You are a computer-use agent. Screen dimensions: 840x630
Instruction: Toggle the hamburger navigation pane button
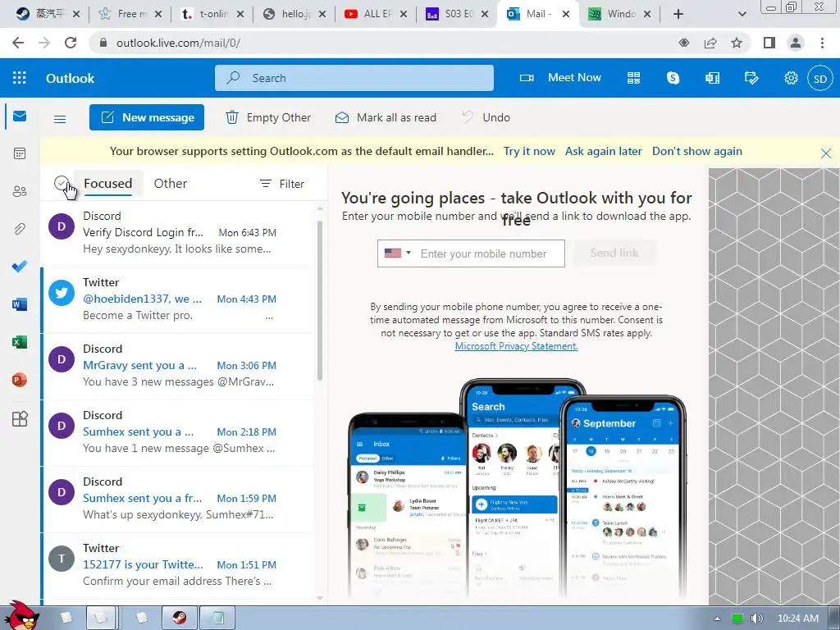tap(60, 119)
